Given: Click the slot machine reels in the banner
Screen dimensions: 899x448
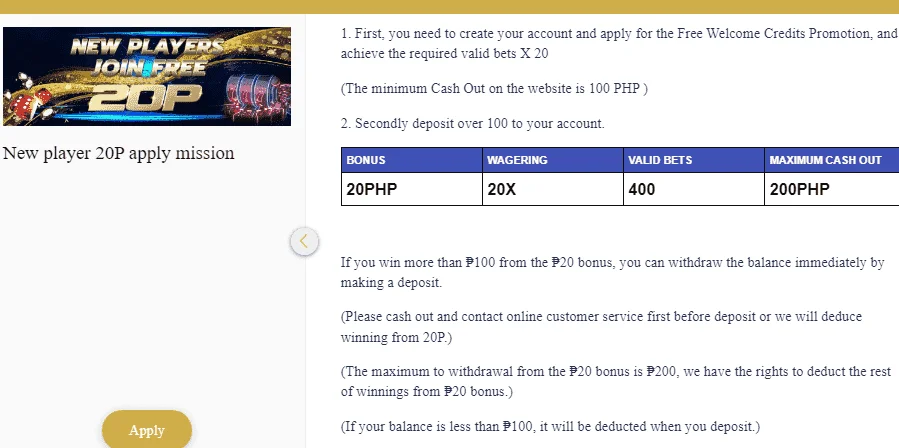Looking at the screenshot, I should 254,94.
